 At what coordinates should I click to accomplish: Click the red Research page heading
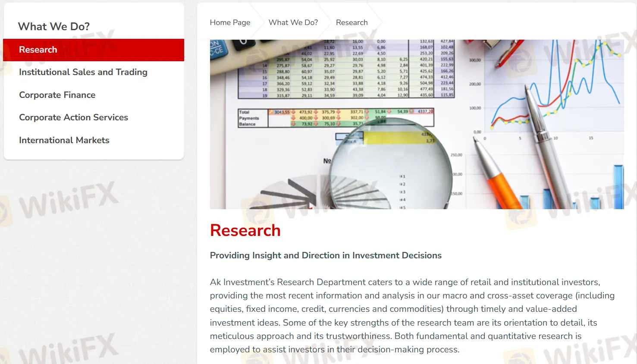[245, 231]
